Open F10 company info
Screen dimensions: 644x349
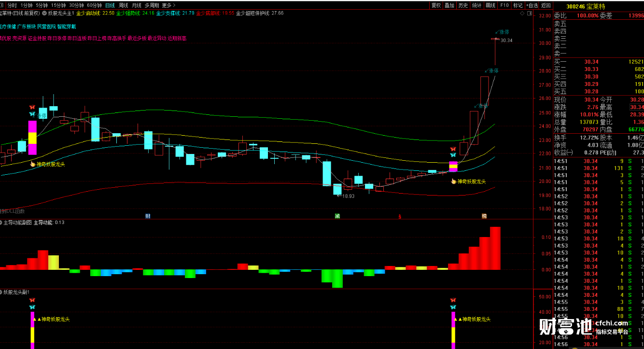pos(504,5)
